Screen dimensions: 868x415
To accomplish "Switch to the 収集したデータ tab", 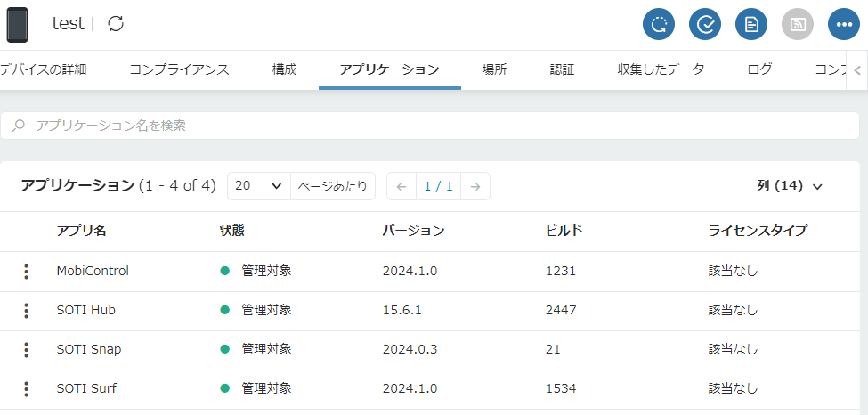I will coord(661,69).
